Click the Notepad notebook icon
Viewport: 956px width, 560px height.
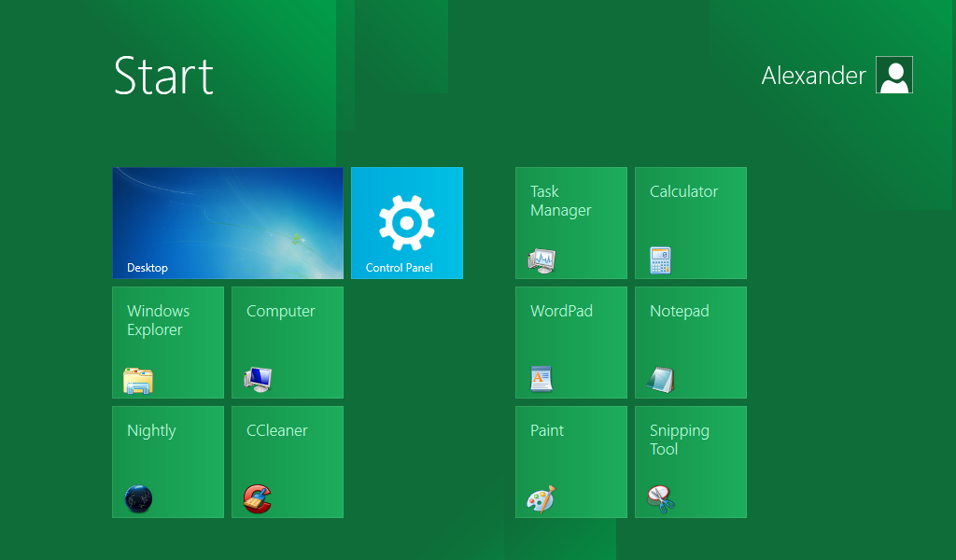tap(661, 380)
